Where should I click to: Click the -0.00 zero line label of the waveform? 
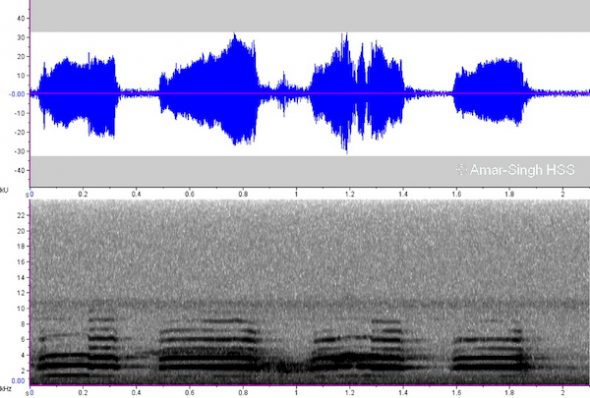pos(17,94)
